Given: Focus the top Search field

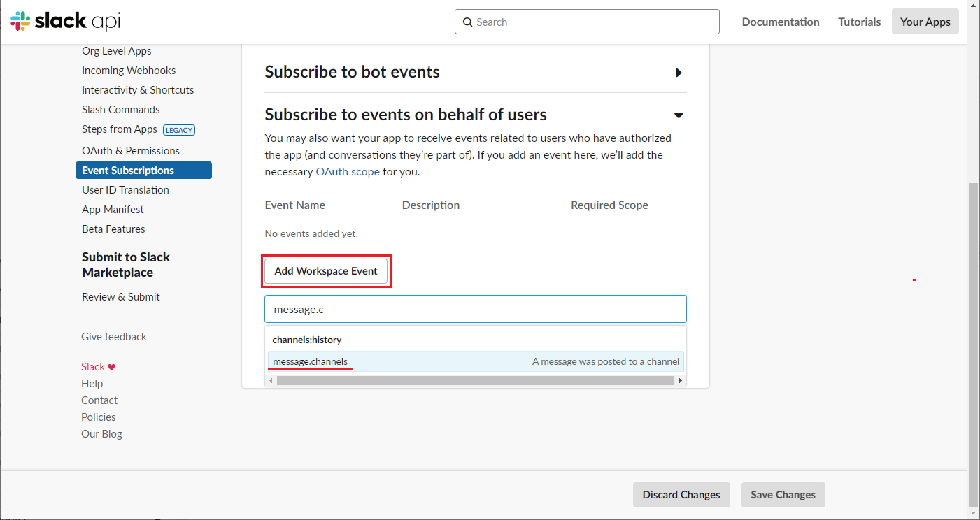Looking at the screenshot, I should pyautogui.click(x=587, y=22).
